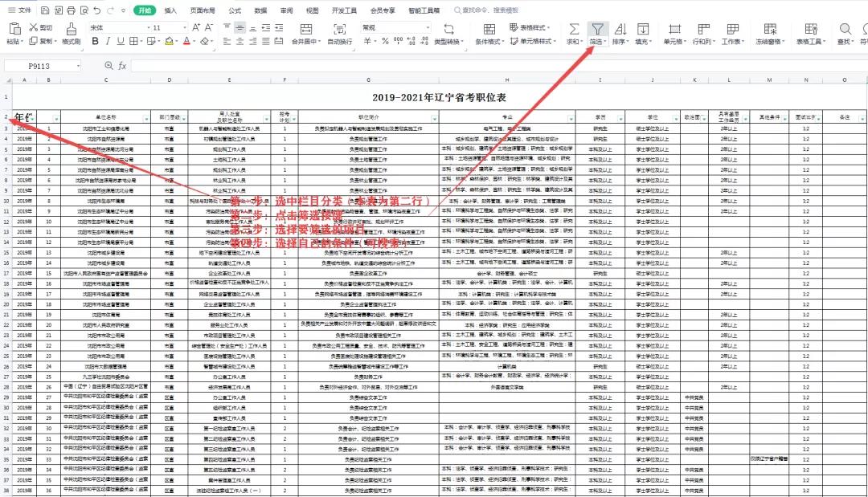The image size is (868, 497).
Task: Click the Save icon in quick access toolbar
Action: [x=45, y=10]
